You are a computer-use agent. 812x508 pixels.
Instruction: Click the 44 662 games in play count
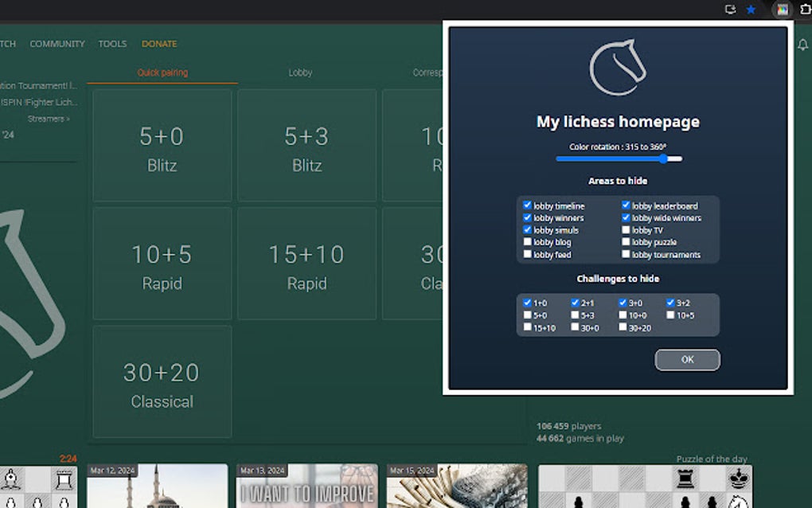(580, 439)
